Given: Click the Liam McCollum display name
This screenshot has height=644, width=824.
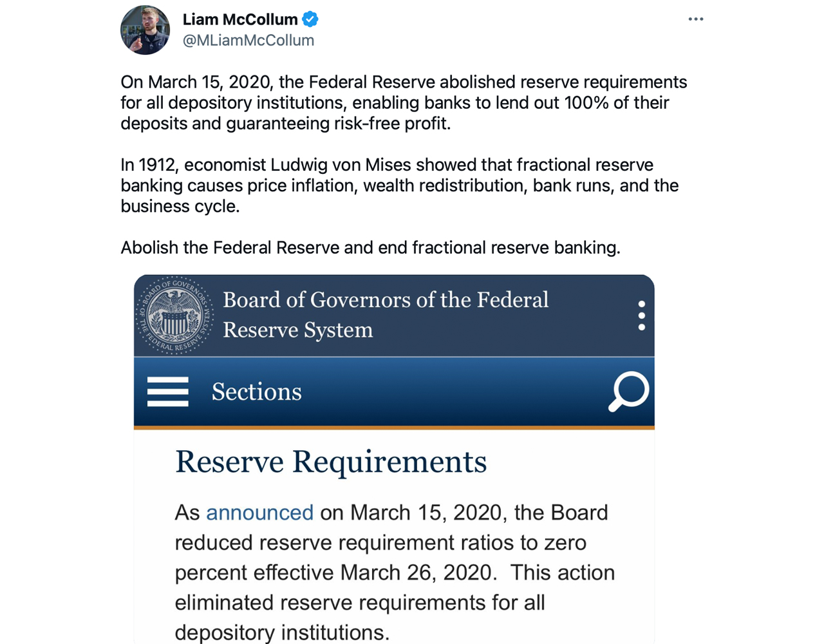Looking at the screenshot, I should click(240, 19).
